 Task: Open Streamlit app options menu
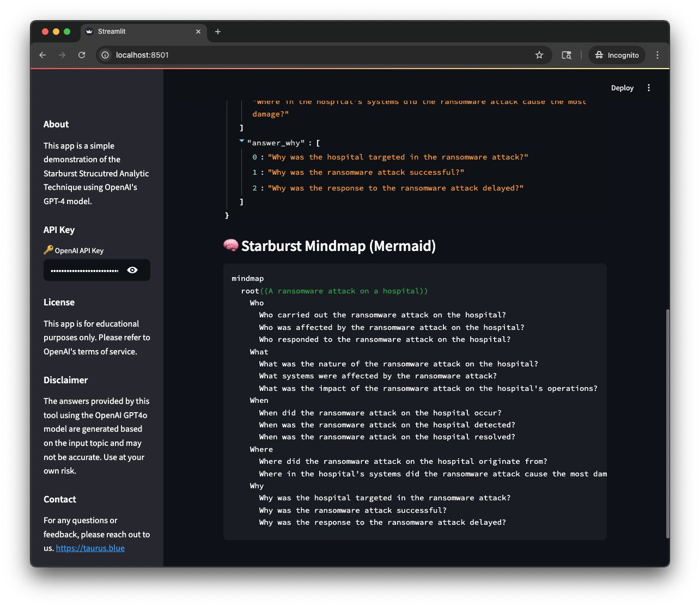click(x=649, y=88)
